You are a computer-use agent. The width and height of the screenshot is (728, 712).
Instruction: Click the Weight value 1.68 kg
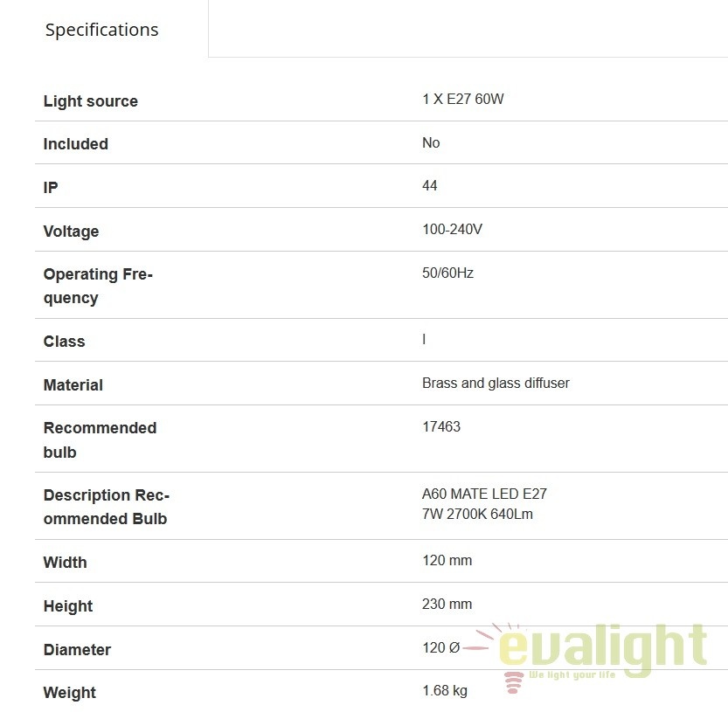(444, 691)
